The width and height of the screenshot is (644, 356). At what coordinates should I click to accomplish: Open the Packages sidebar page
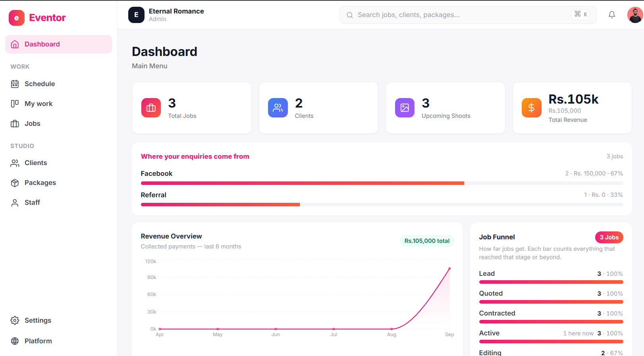click(x=58, y=183)
